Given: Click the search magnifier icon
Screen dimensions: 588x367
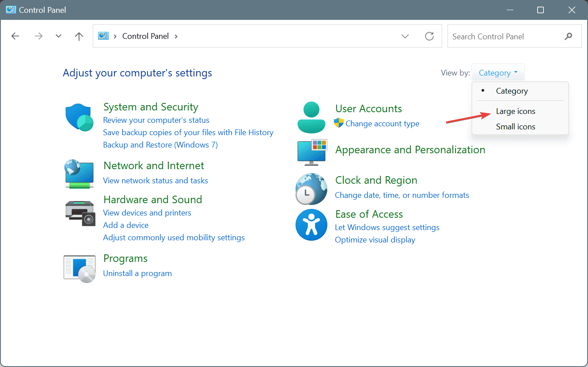Looking at the screenshot, I should point(569,36).
